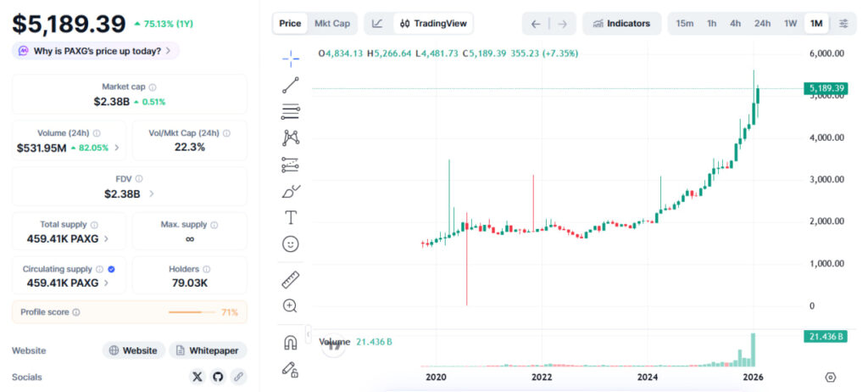Select the text annotation tool
Viewport: 868px width, 392px height.
pos(290,218)
